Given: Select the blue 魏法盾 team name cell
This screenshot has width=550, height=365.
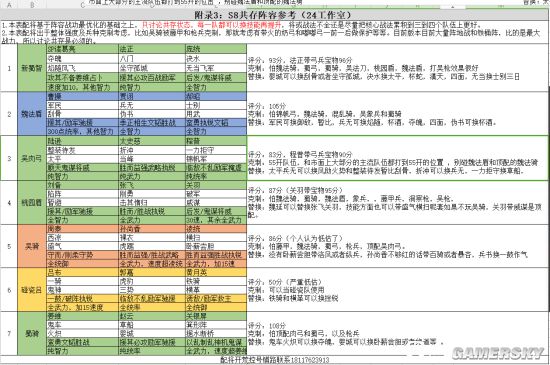Looking at the screenshot, I should point(32,114).
